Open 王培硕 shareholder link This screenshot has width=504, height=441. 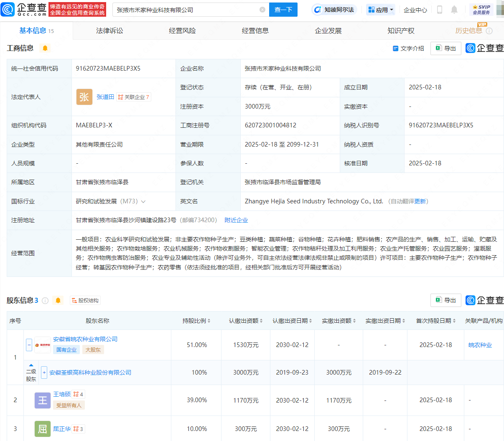point(62,394)
